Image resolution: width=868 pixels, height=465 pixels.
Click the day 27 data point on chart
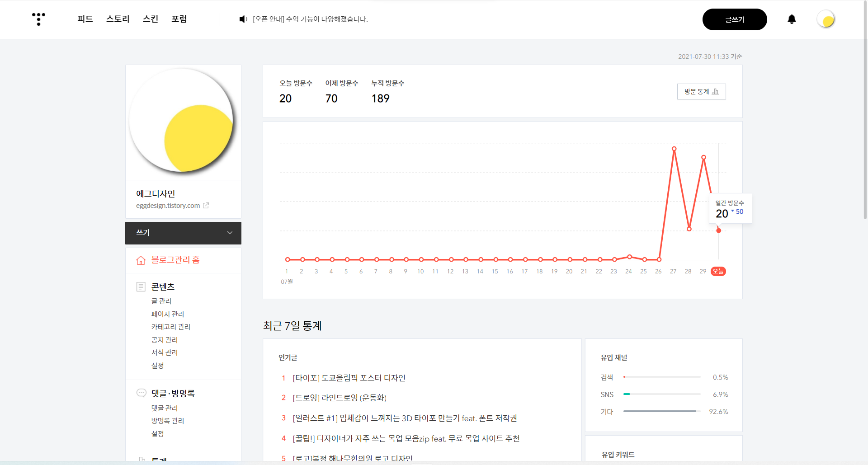tap(674, 149)
